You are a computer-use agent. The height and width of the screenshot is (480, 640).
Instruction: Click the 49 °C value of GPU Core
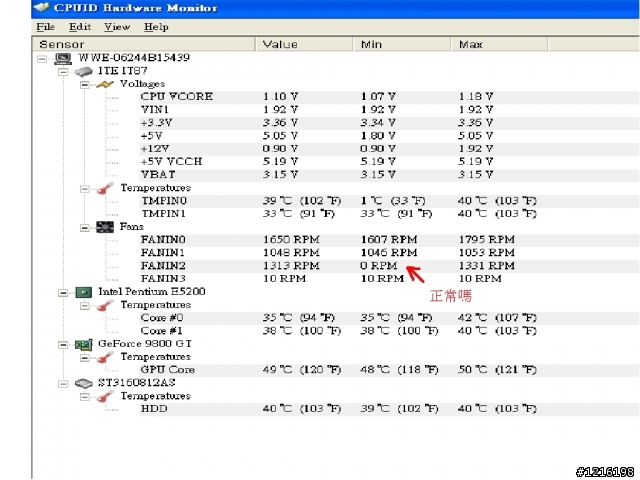302,370
